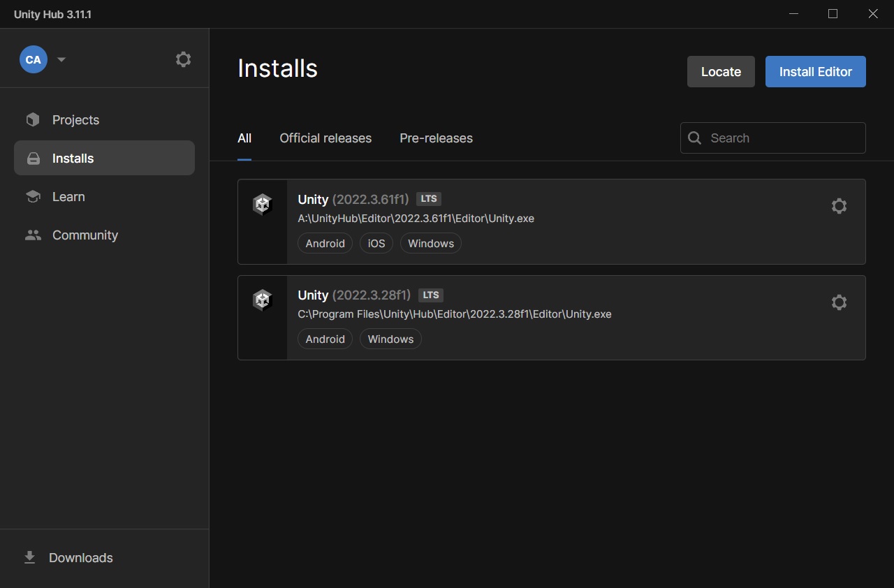Open settings gear for Unity 2022.3.61f1
The height and width of the screenshot is (588, 894).
click(839, 206)
